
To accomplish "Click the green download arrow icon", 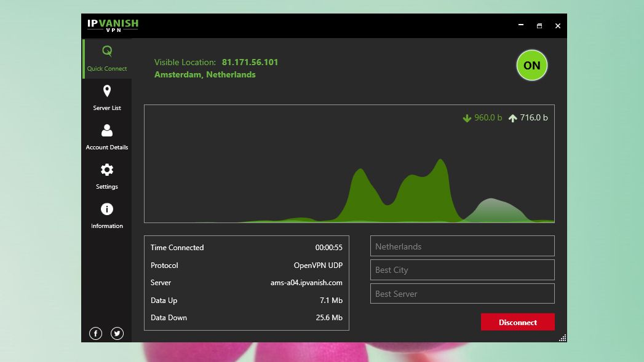I will coord(467,118).
